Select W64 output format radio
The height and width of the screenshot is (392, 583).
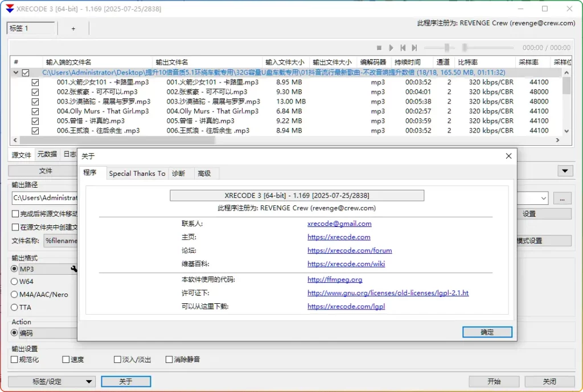coord(14,281)
